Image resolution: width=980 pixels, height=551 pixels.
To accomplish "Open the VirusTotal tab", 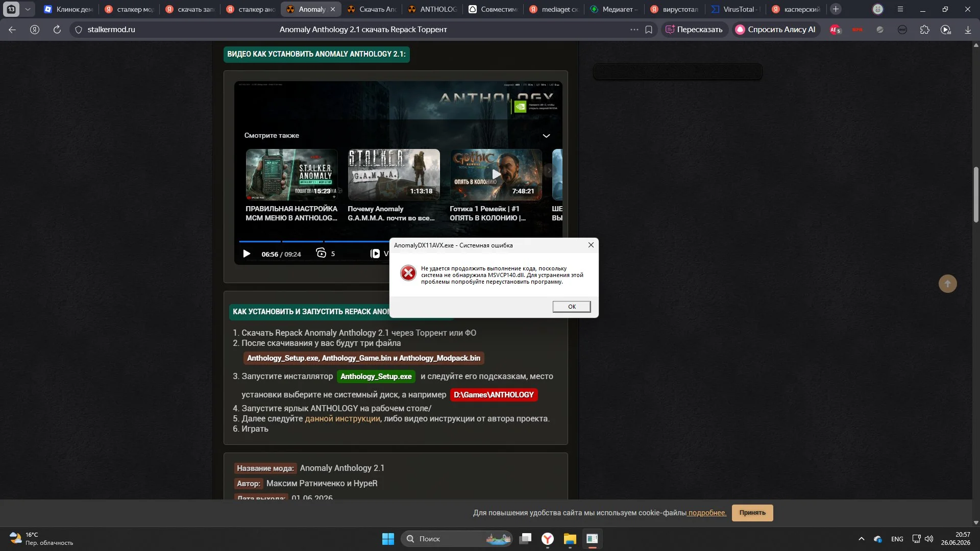I will coord(736,9).
